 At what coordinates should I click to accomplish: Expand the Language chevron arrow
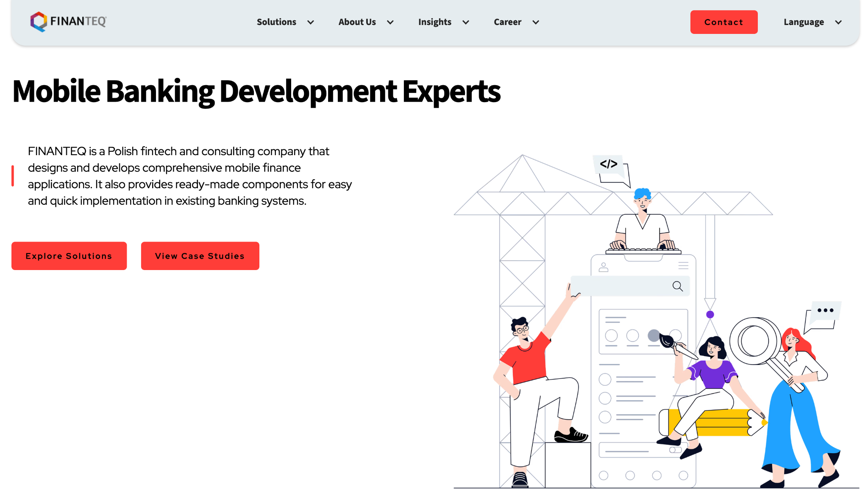[838, 22]
